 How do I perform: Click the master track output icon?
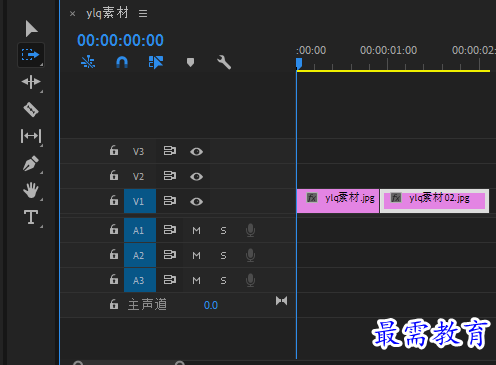(x=281, y=301)
